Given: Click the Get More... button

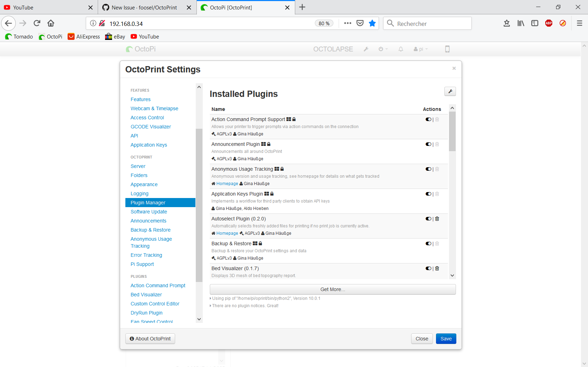Looking at the screenshot, I should pos(332,289).
